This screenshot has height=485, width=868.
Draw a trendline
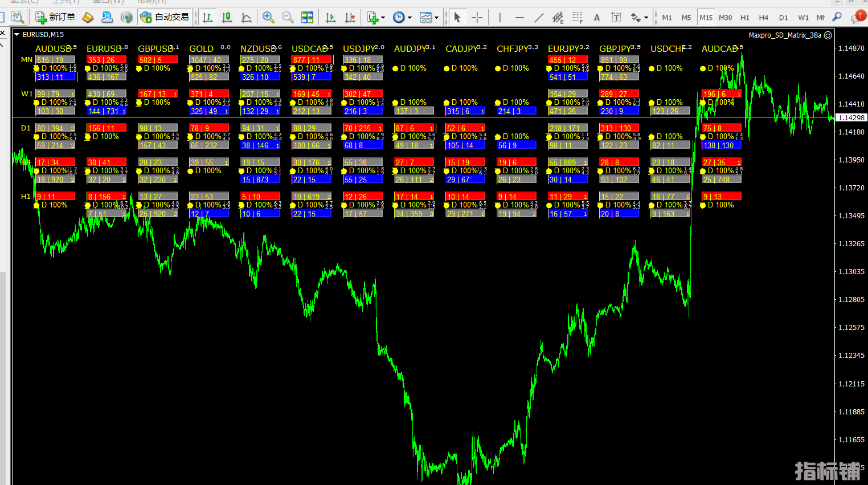click(538, 18)
